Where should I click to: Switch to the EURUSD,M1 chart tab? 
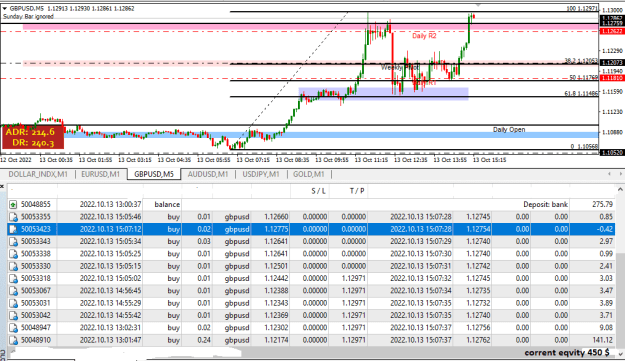(100, 174)
